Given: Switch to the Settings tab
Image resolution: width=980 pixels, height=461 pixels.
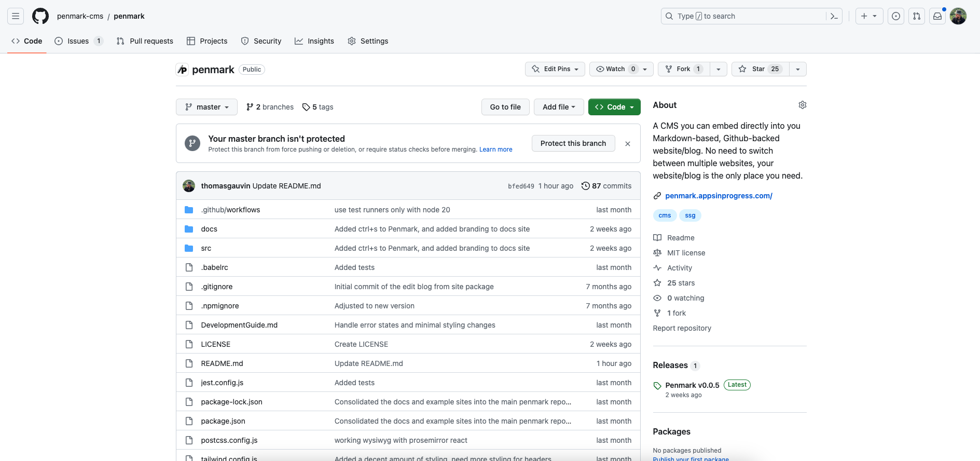Looking at the screenshot, I should pos(368,41).
